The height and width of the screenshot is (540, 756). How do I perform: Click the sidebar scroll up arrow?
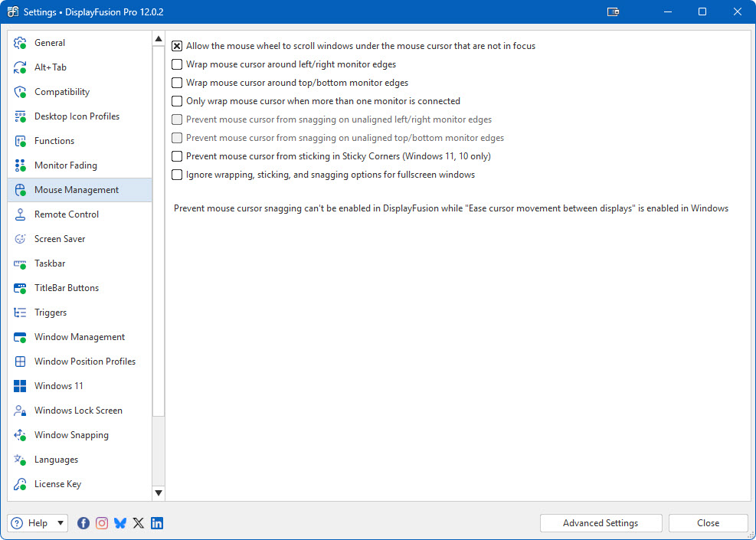159,39
